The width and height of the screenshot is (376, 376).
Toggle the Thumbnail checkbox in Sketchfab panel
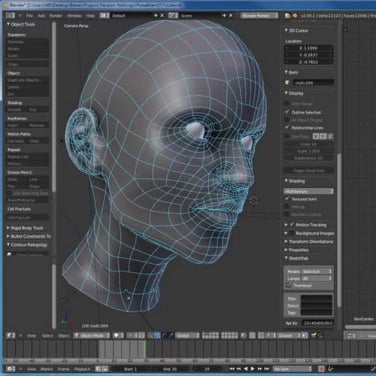(289, 285)
